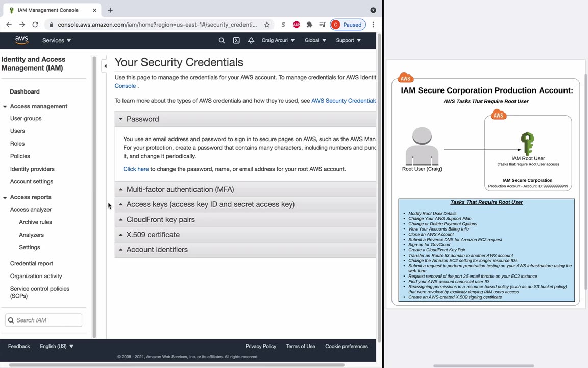
Task: Open the Global region dropdown
Action: pos(315,40)
